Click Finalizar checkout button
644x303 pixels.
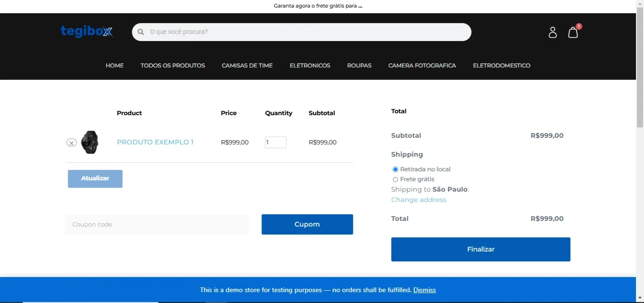click(x=481, y=249)
